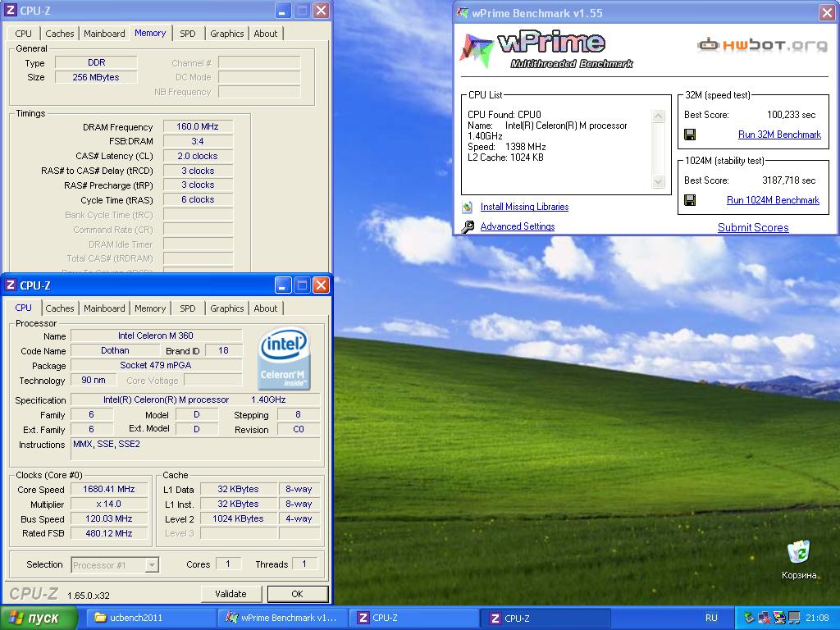The height and width of the screenshot is (630, 840).
Task: Click Install Missing Libraries link
Action: (524, 207)
